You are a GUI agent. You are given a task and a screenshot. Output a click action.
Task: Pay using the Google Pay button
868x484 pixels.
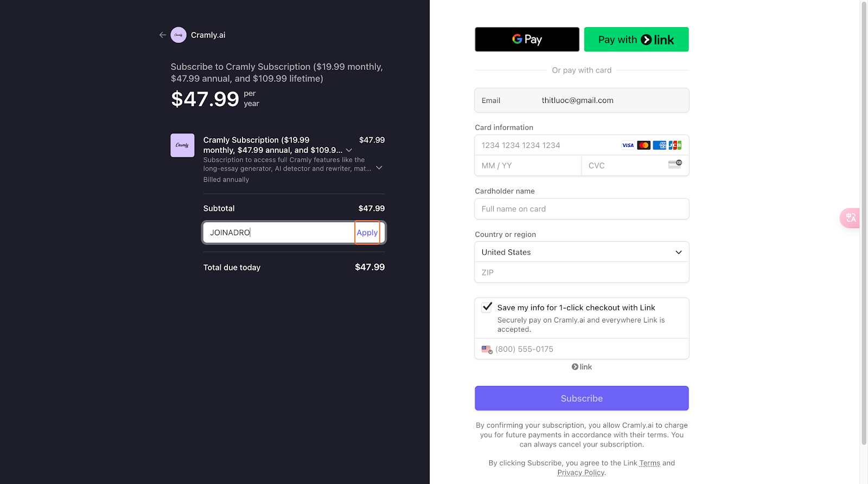click(527, 40)
